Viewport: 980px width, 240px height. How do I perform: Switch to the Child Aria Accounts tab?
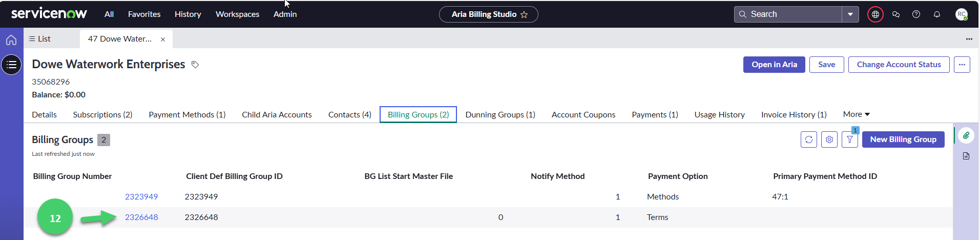pos(277,115)
